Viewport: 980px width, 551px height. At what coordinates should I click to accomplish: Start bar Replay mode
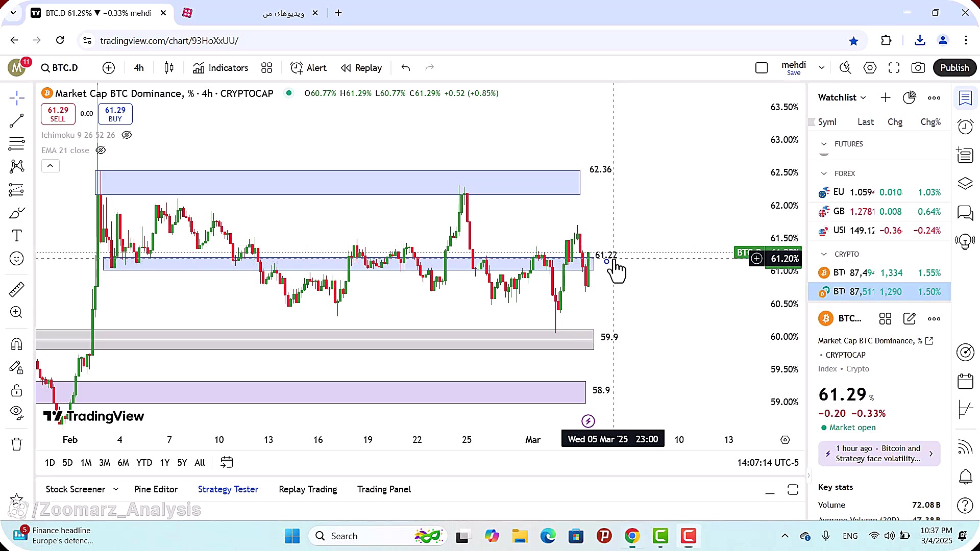point(361,68)
